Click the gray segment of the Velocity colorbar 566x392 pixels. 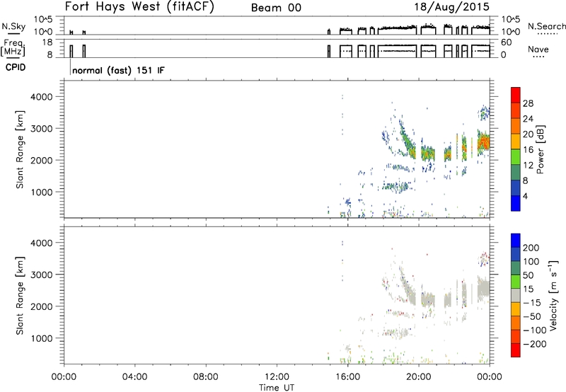[x=516, y=295]
